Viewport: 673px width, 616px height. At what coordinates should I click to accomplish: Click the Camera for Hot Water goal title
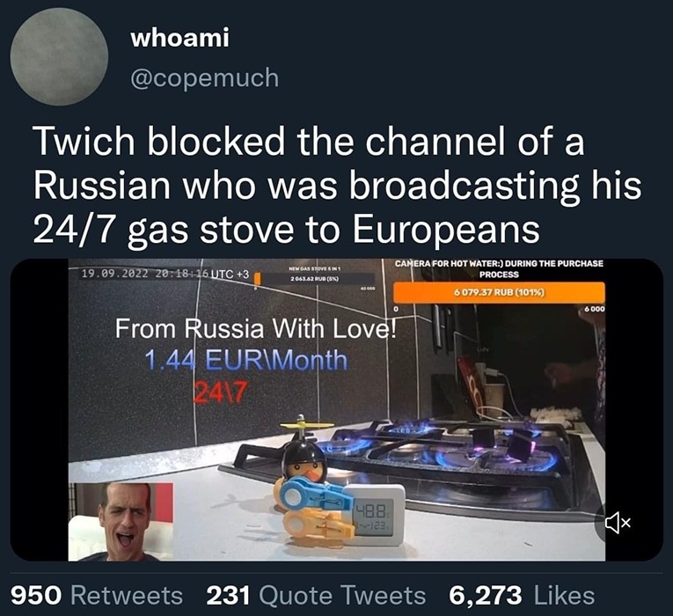point(499,268)
